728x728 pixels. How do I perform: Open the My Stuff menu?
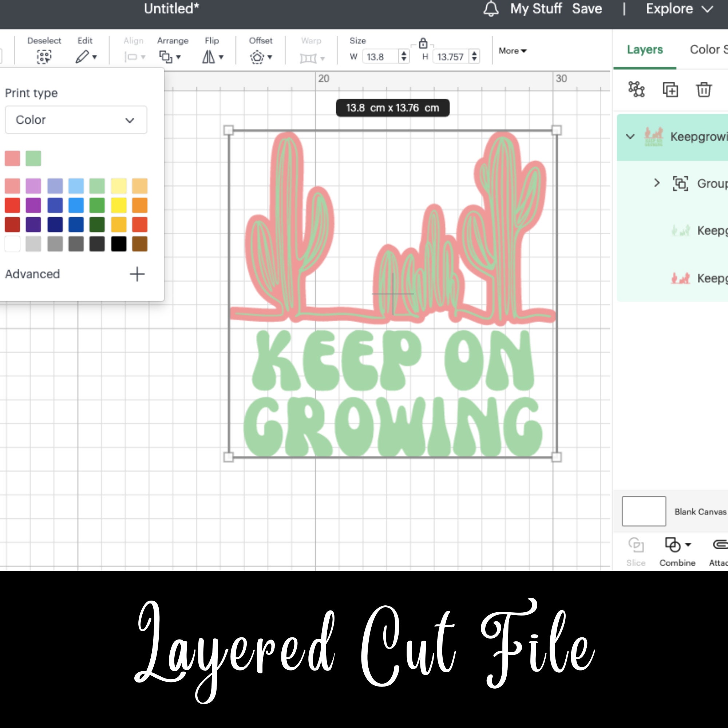(x=537, y=9)
